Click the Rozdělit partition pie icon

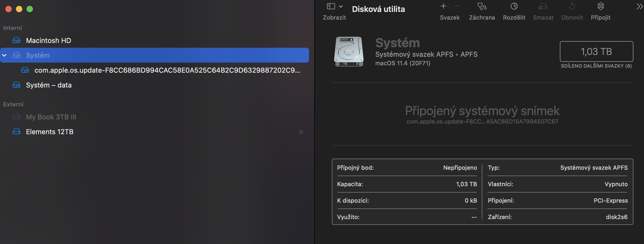514,6
